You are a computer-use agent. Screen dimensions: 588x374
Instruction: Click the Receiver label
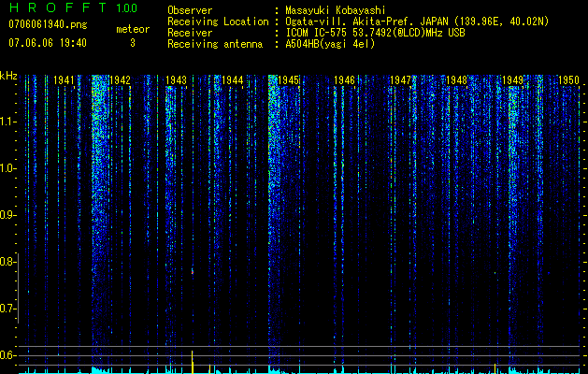[190, 33]
